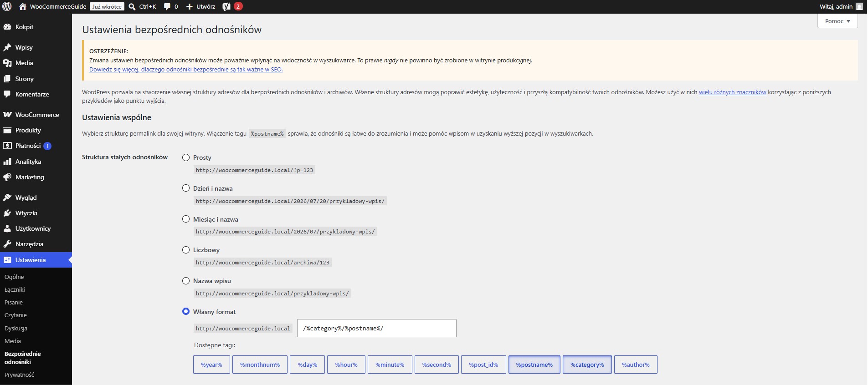Select the Liczbowy radio button
Screen dimensions: 868x385
(x=186, y=250)
